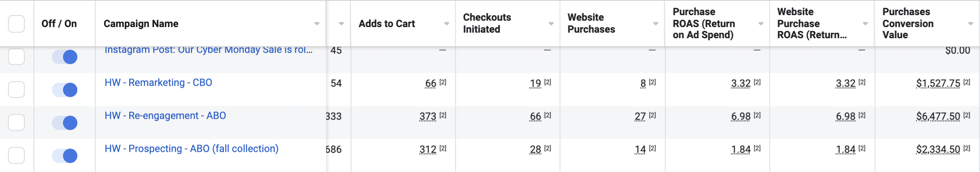Click the $6,477.50 purchases conversion value
Viewport: 980px width, 172px height.
tap(938, 116)
